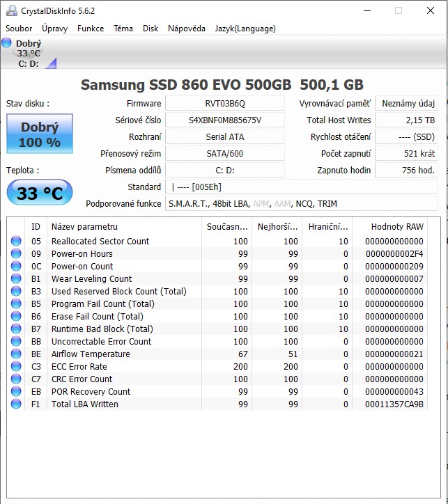Select the Wear Leveling Count parameter name
Viewport: 448px width, 504px height.
point(92,278)
